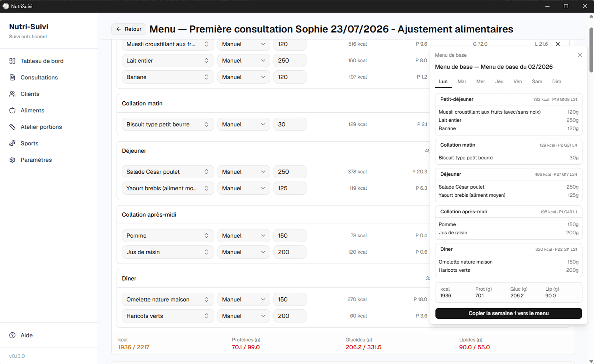Open Manuel dropdown for Lait entier
594x364 pixels.
point(244,60)
